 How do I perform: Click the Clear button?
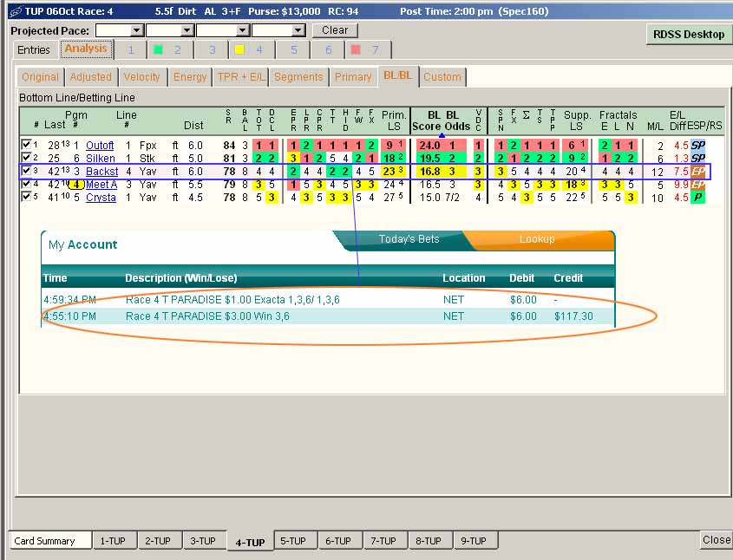335,30
